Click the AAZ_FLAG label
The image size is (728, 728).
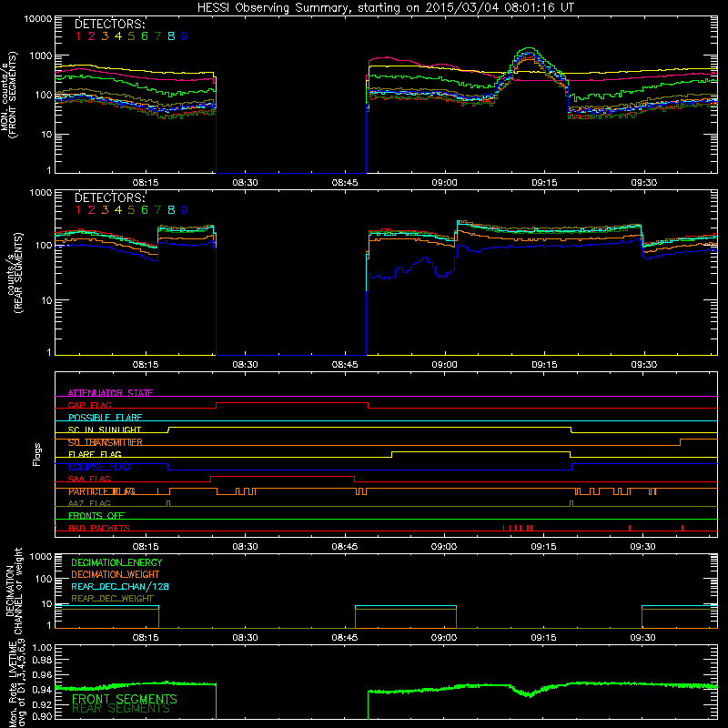[89, 503]
